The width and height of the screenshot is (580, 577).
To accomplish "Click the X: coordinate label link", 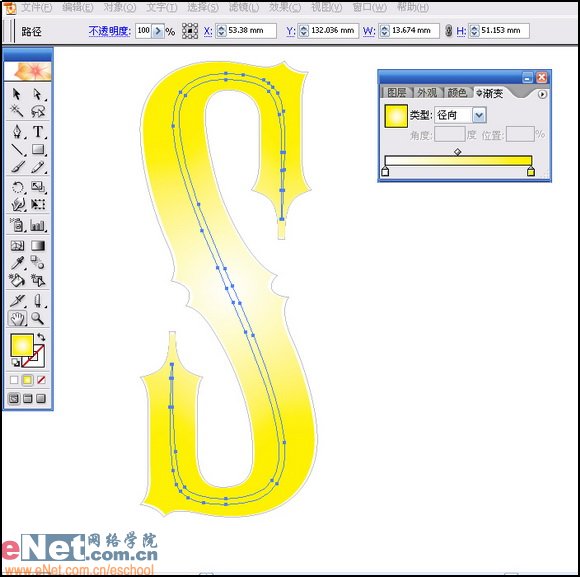I will click(x=208, y=31).
